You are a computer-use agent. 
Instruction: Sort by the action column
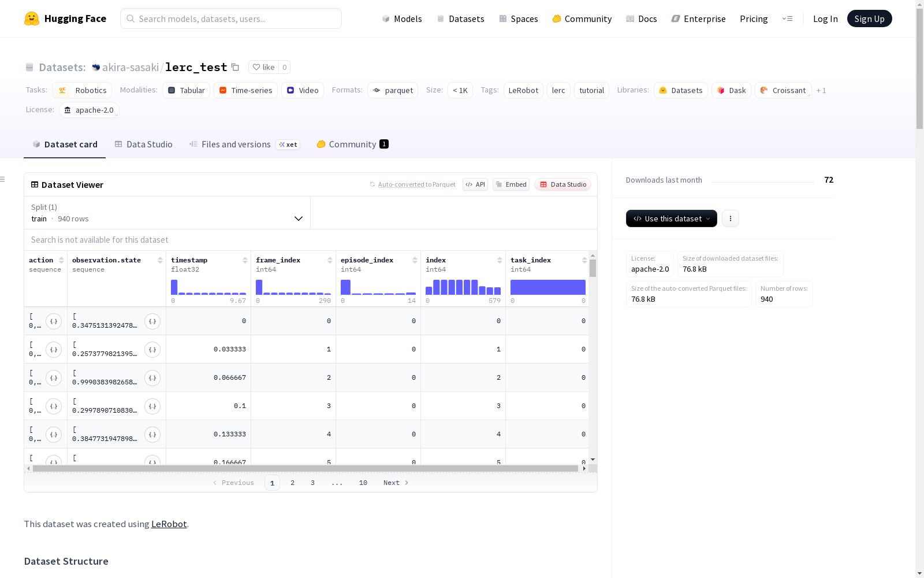click(x=61, y=260)
